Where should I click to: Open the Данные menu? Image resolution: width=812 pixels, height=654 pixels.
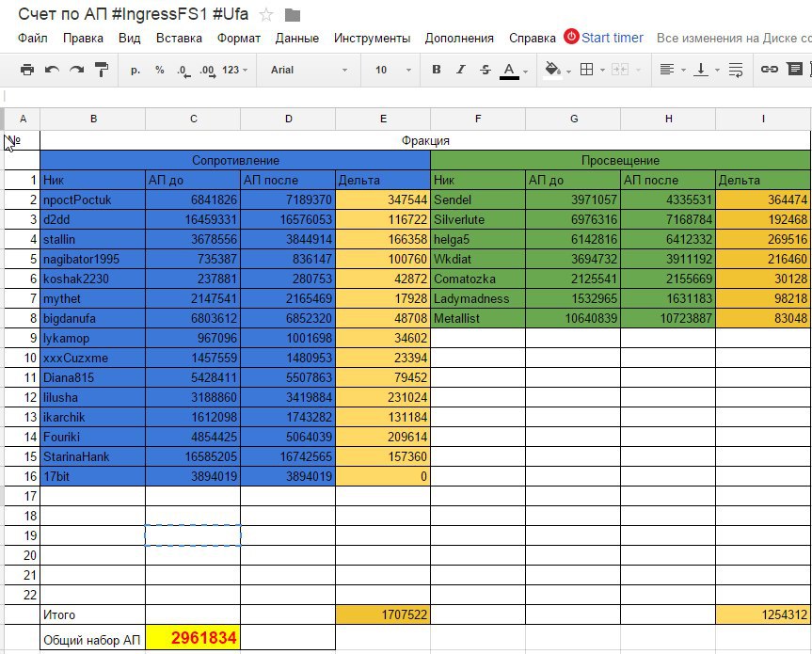297,39
